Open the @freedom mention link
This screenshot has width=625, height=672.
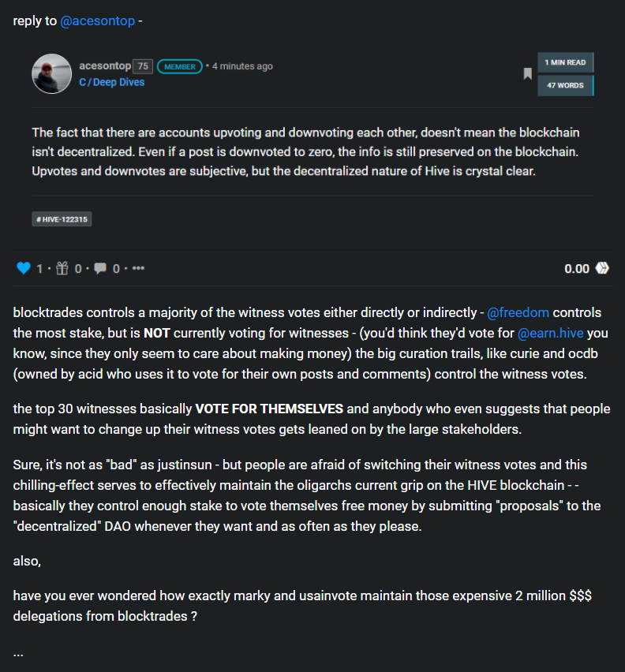tap(518, 312)
